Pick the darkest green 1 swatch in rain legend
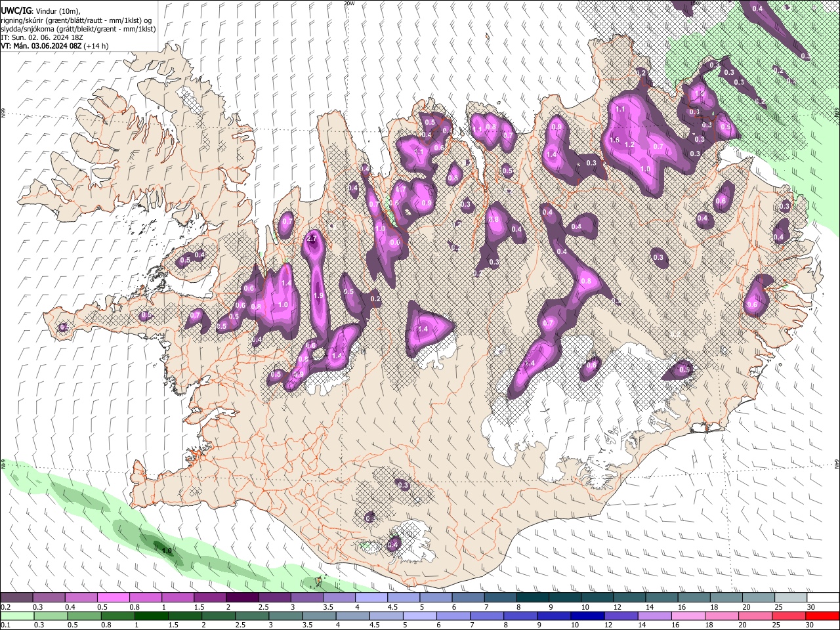Screen dimensions: 840x630 coord(151,616)
